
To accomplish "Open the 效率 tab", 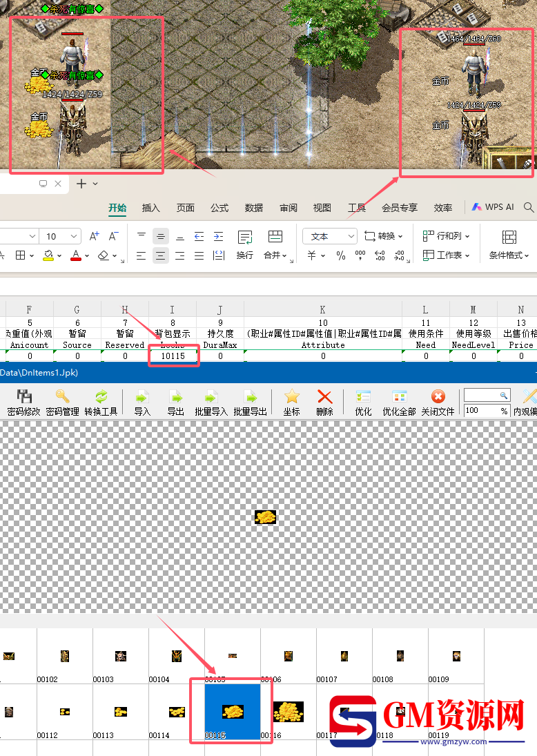I will tap(443, 208).
